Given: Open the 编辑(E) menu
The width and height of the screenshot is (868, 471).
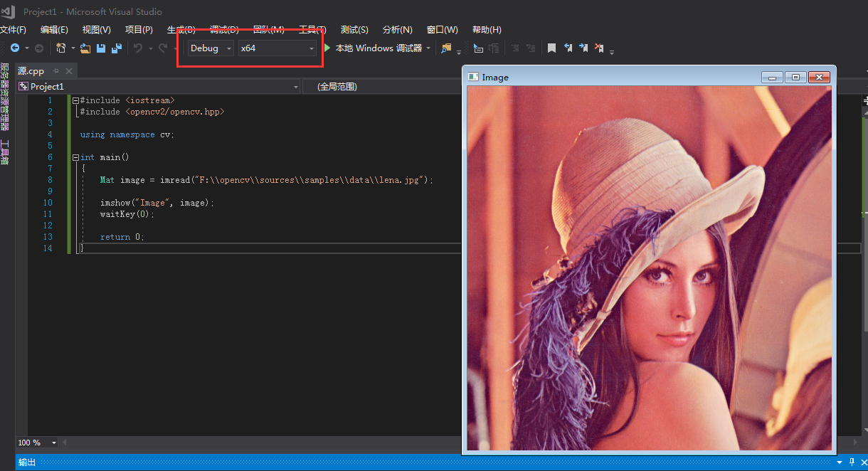Looking at the screenshot, I should (54, 30).
